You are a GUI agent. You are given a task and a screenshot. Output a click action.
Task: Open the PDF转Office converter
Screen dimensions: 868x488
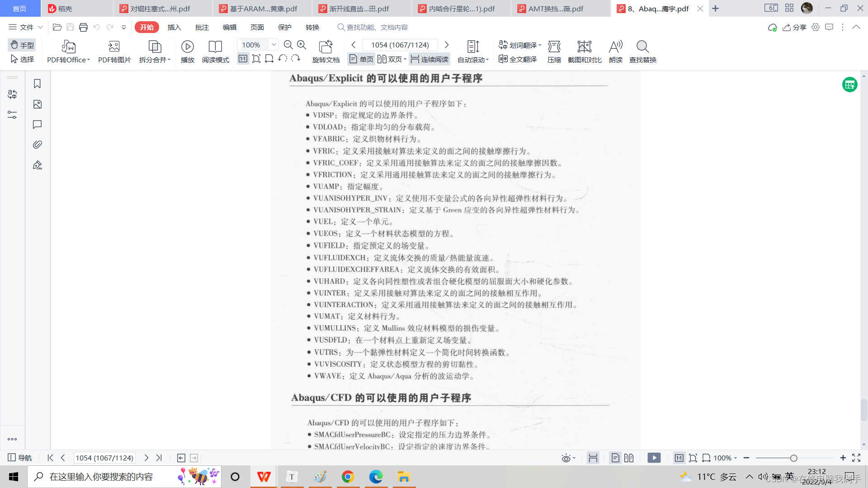pyautogui.click(x=69, y=52)
